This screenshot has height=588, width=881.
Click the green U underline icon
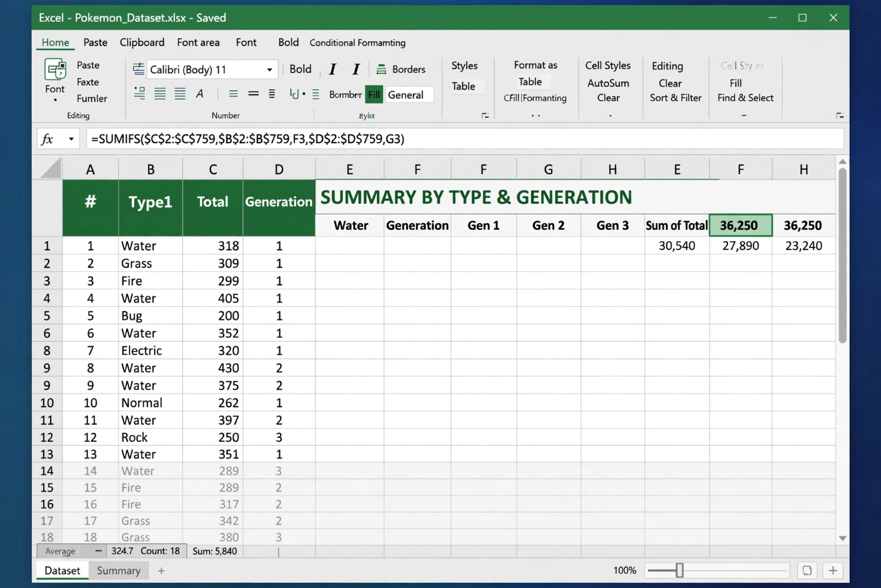pyautogui.click(x=294, y=94)
